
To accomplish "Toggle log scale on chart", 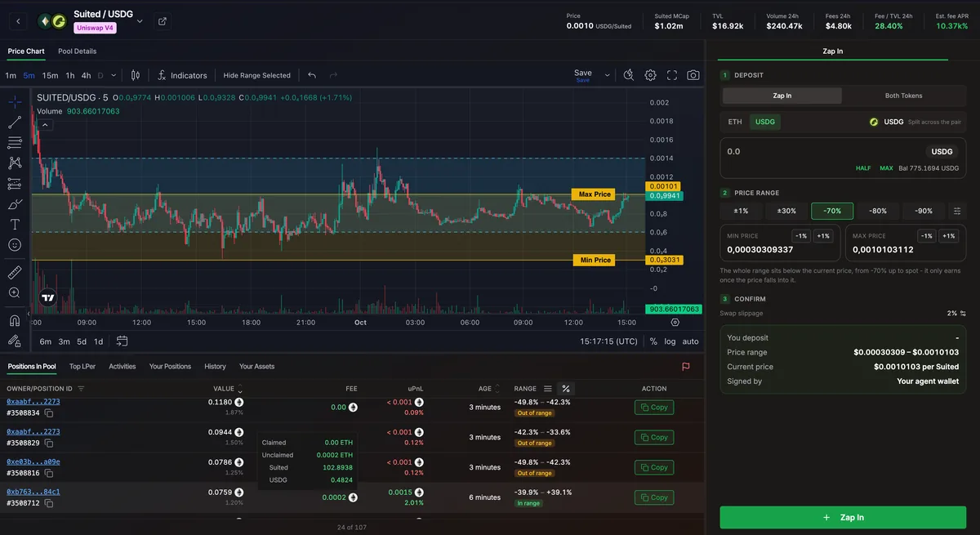I will [x=670, y=341].
